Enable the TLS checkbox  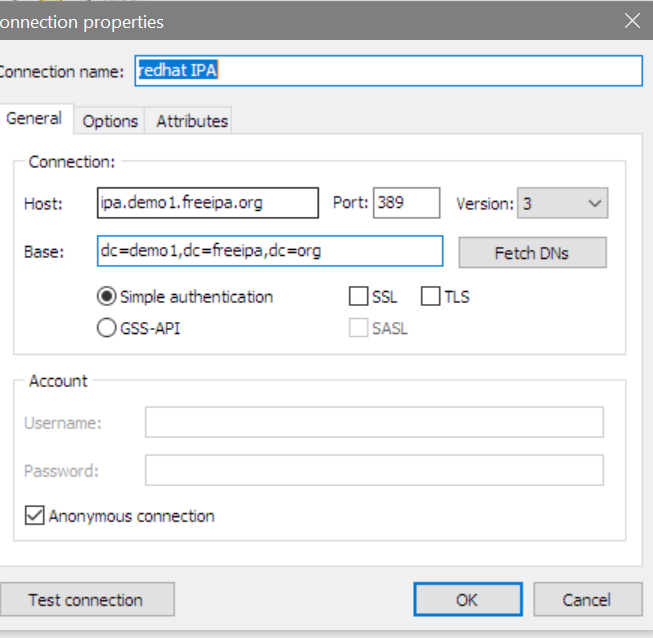tap(431, 297)
